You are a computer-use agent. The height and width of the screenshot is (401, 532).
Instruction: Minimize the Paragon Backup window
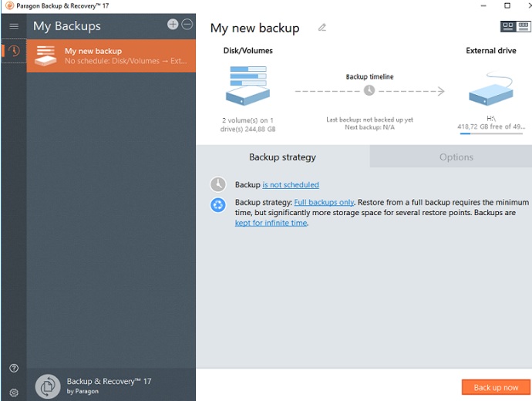pos(483,5)
